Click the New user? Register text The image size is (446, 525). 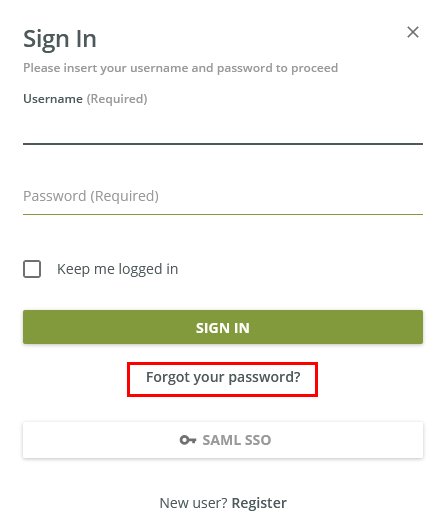tap(223, 503)
